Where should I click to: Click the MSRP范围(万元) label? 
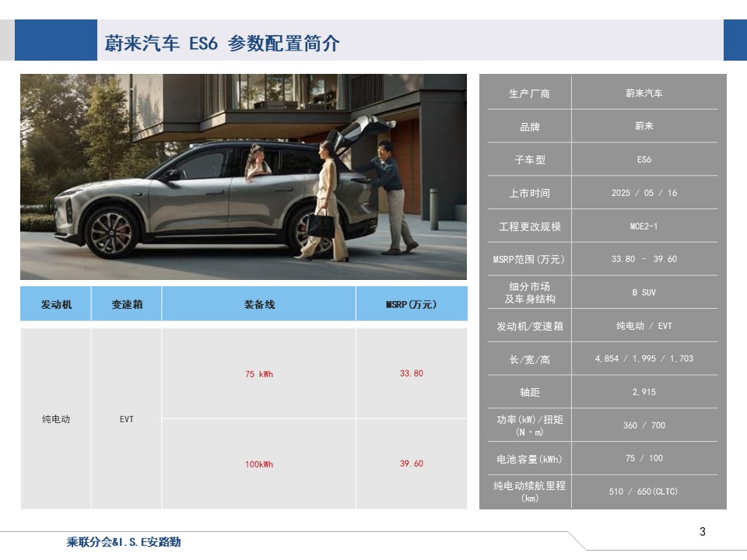click(529, 260)
